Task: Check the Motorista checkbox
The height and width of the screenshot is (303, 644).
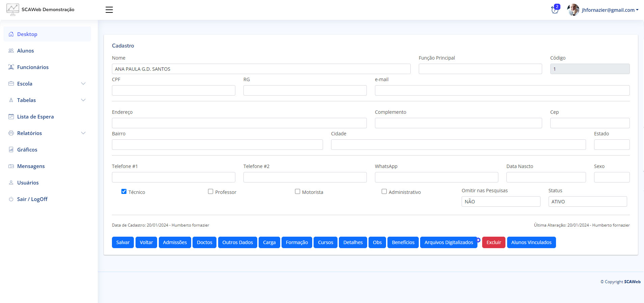Action: 297,192
